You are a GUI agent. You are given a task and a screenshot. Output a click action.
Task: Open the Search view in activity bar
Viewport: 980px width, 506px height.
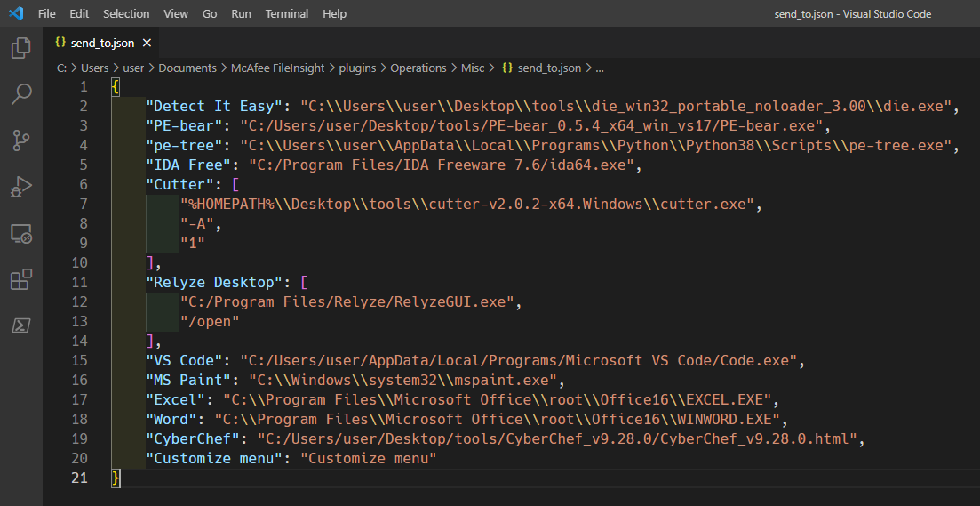(x=21, y=94)
